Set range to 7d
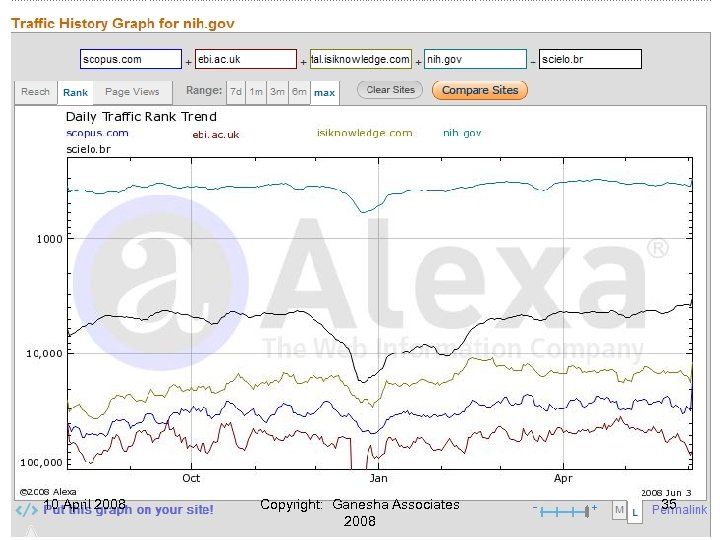This screenshot has width=720, height=540. pos(236,92)
